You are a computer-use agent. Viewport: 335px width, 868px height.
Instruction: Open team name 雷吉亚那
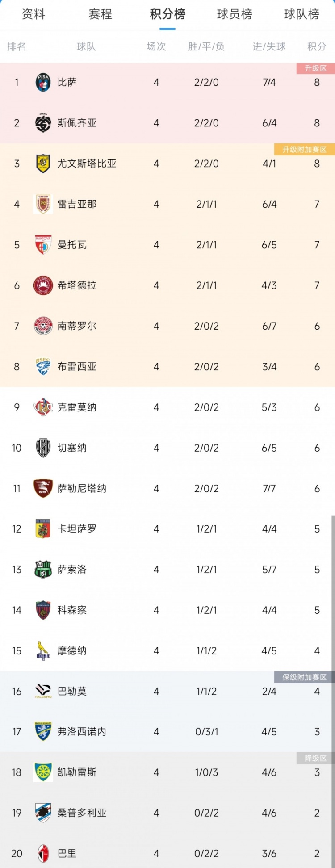click(77, 205)
